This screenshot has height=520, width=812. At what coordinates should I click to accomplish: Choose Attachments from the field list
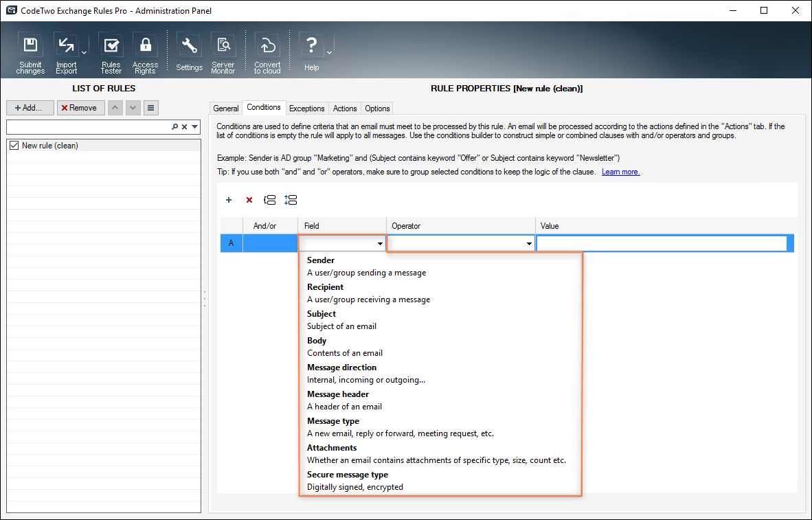(x=440, y=454)
